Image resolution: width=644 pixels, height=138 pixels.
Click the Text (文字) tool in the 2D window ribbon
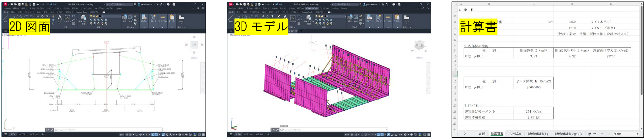point(60,18)
